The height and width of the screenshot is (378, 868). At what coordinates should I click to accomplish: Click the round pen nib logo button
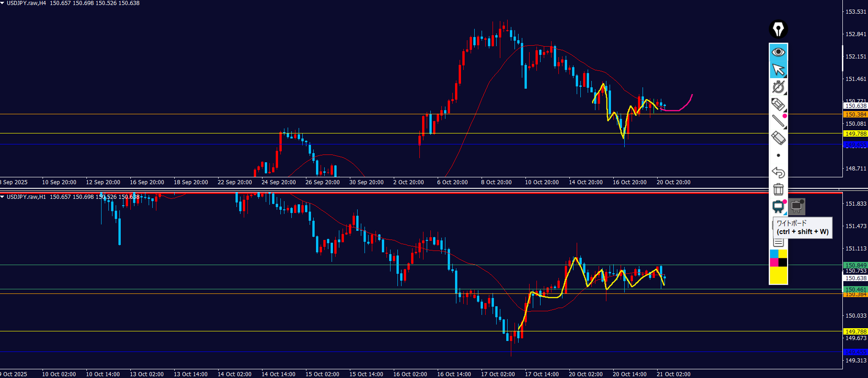pos(778,29)
